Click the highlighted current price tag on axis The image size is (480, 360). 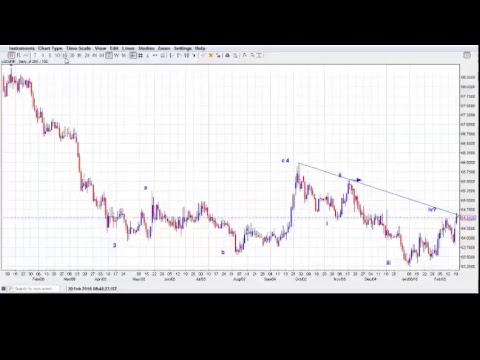tap(468, 218)
